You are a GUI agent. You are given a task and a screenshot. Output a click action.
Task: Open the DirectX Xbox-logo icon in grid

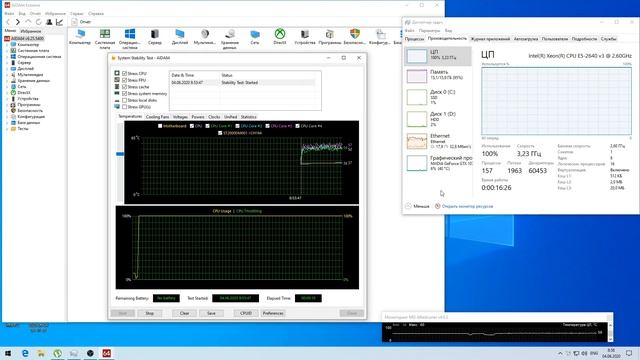tap(280, 34)
